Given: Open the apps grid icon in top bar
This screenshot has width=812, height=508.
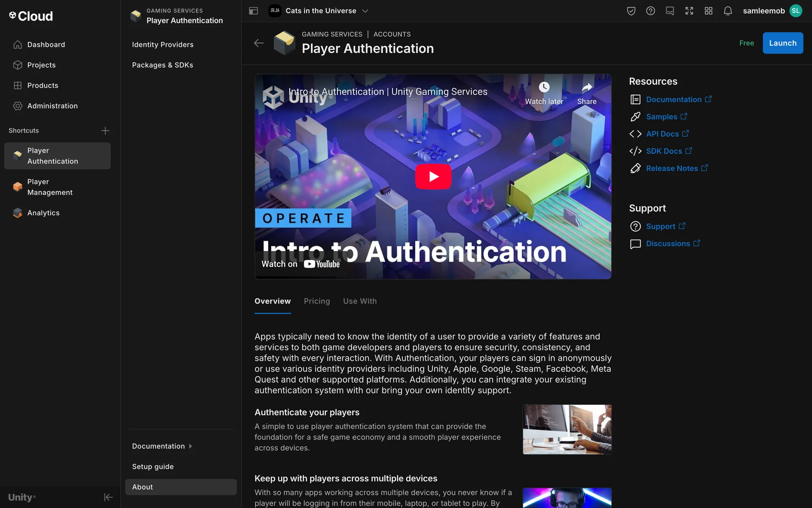Looking at the screenshot, I should point(708,11).
